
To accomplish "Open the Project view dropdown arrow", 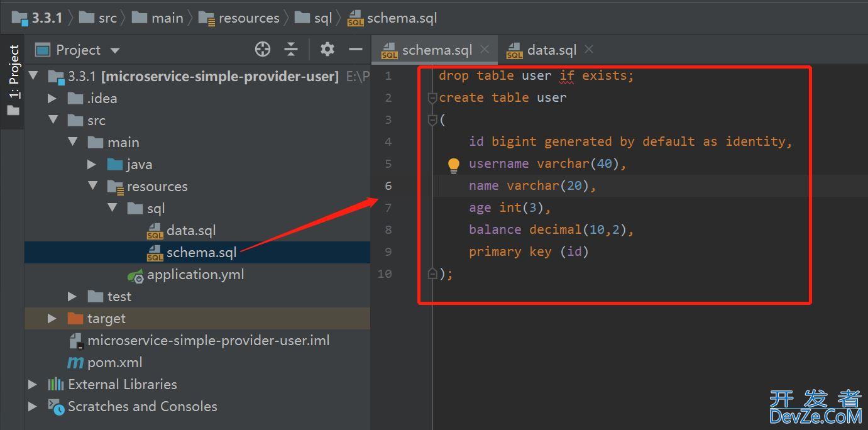I will pos(114,50).
